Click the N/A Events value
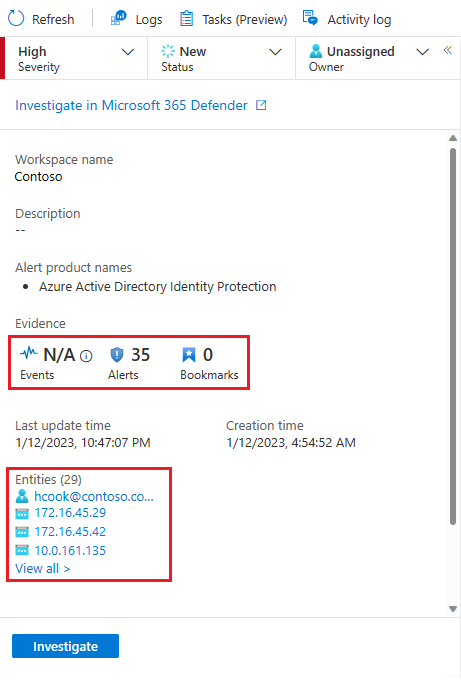This screenshot has width=461, height=681. pos(59,355)
